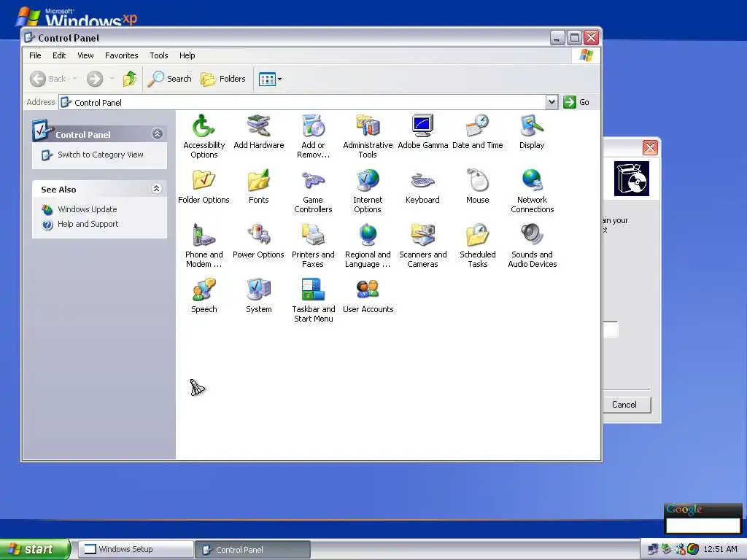Open the Keyboard icon

(422, 181)
